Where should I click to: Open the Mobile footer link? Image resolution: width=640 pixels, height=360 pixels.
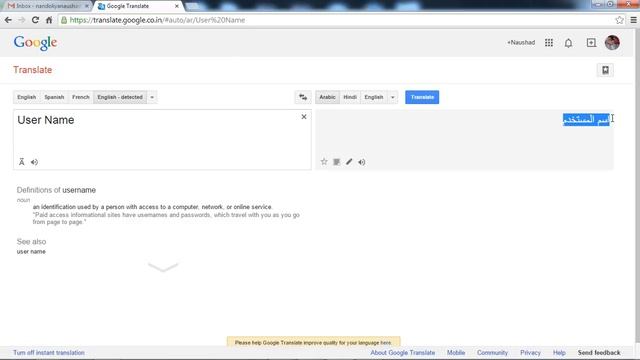(x=456, y=353)
